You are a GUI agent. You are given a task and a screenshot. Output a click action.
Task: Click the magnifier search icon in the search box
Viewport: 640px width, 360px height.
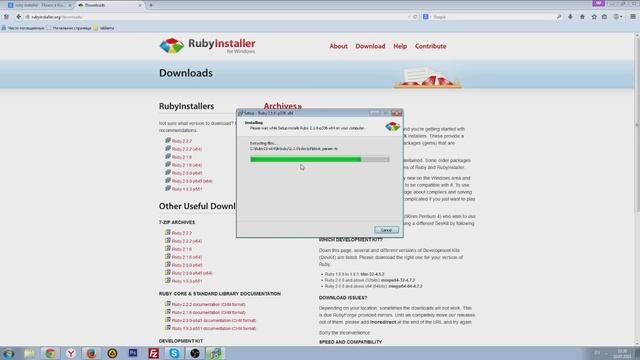(x=559, y=17)
